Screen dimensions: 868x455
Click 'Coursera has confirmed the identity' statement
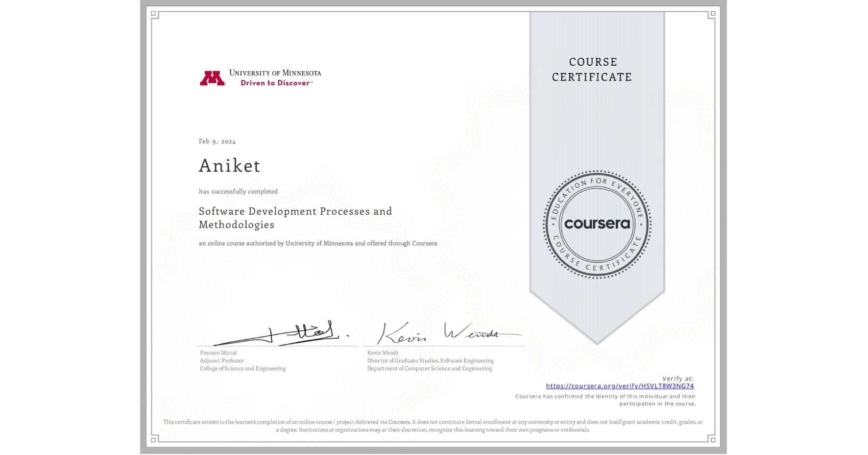(605, 400)
